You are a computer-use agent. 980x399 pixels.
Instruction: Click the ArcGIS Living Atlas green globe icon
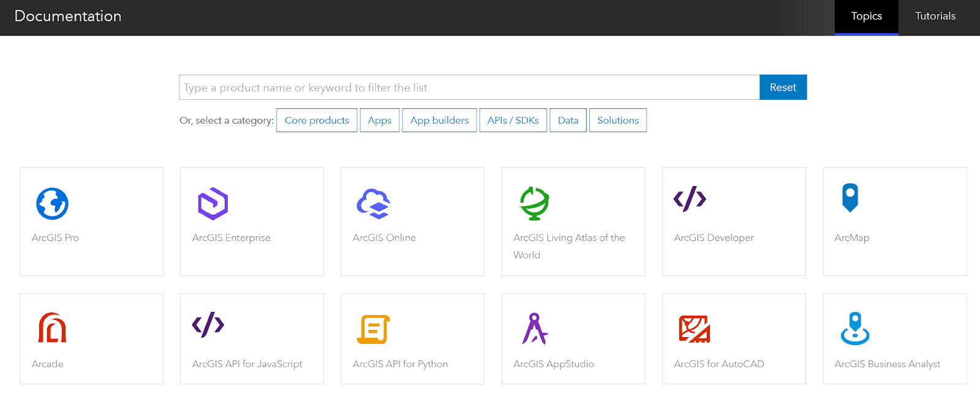click(534, 203)
